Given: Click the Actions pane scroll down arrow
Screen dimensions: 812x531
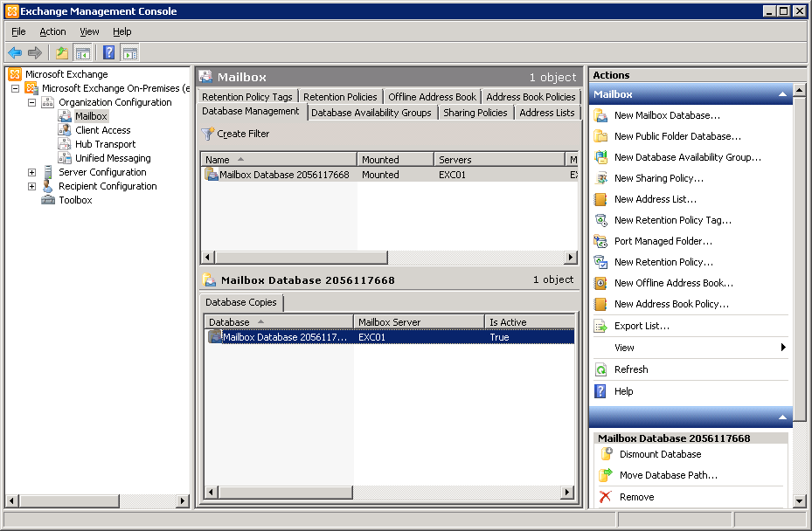Looking at the screenshot, I should click(800, 501).
